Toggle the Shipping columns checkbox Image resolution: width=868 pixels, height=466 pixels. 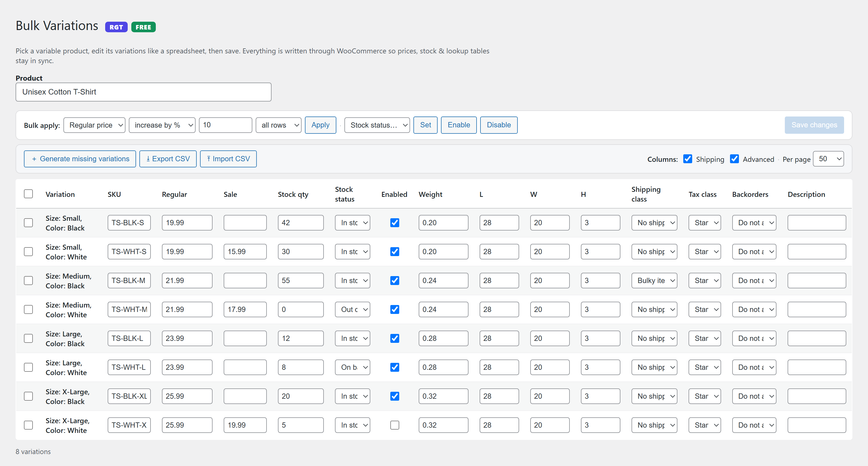tap(688, 159)
